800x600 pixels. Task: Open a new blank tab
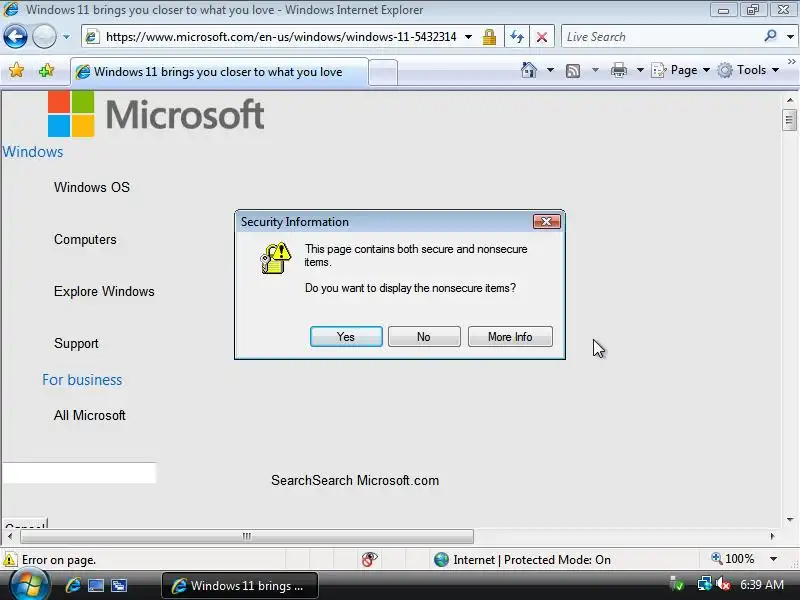(x=383, y=72)
